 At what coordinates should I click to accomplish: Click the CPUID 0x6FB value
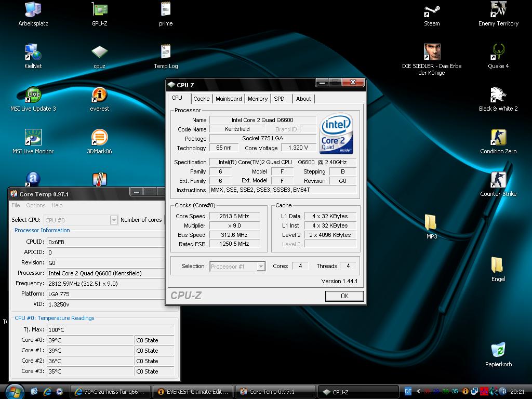tap(106, 242)
